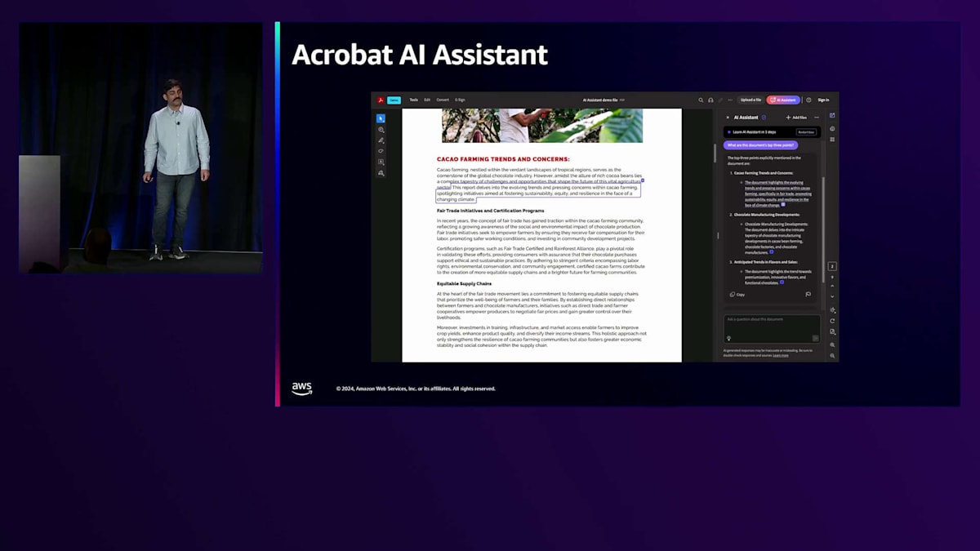Select the add text box tool
Screen dimensions: 980x551
click(x=381, y=162)
